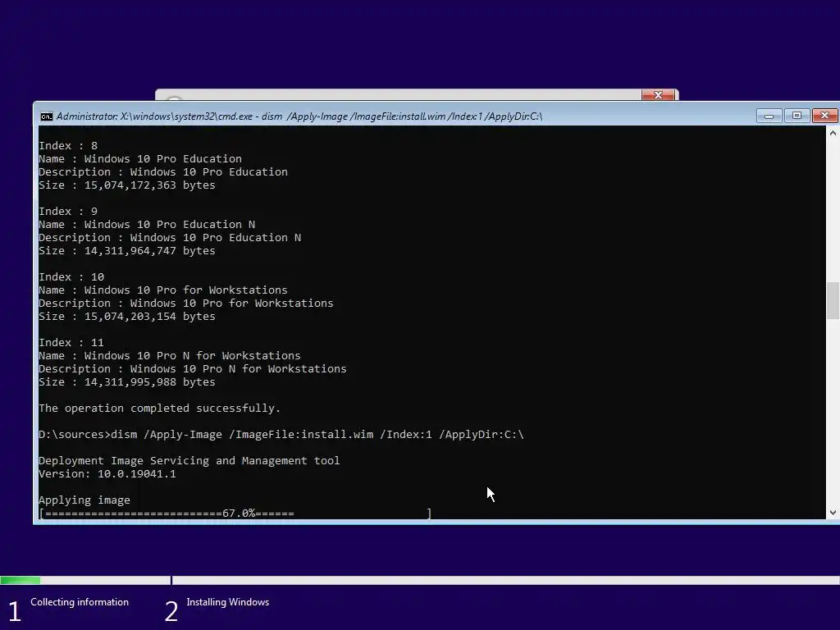This screenshot has height=630, width=840.
Task: Click 'Name : Windows 10 Pro Education' line
Action: pyautogui.click(x=139, y=158)
